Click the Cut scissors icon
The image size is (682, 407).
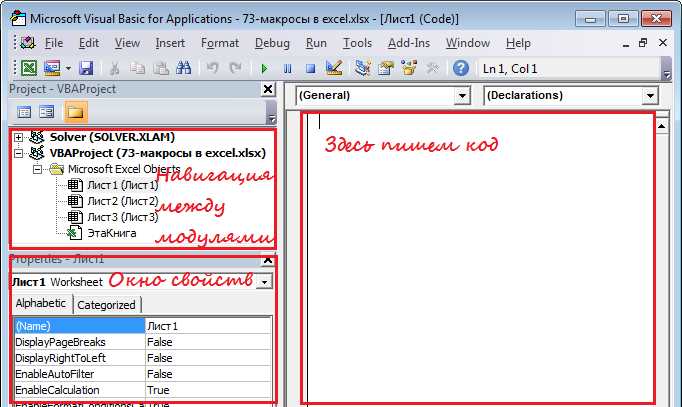pos(114,68)
